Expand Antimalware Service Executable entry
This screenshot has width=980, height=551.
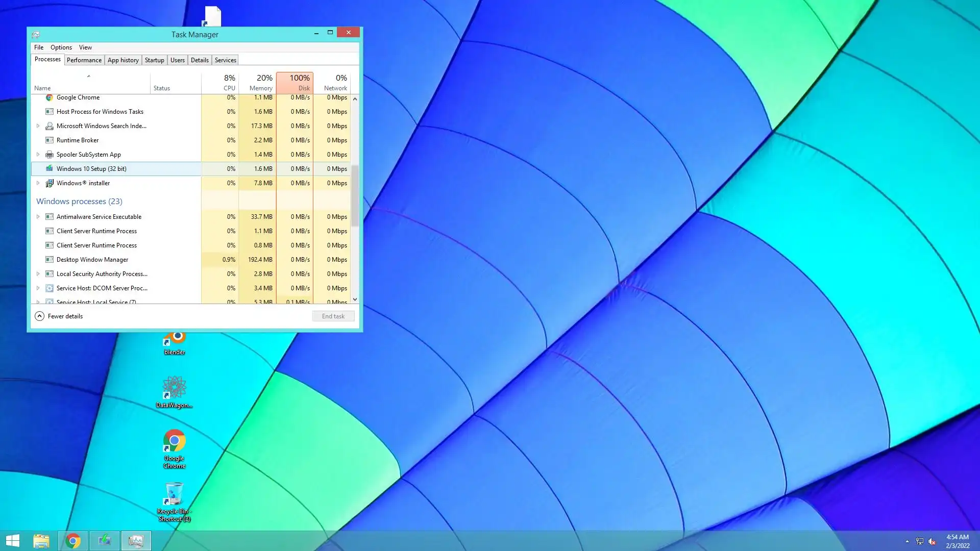tap(38, 217)
